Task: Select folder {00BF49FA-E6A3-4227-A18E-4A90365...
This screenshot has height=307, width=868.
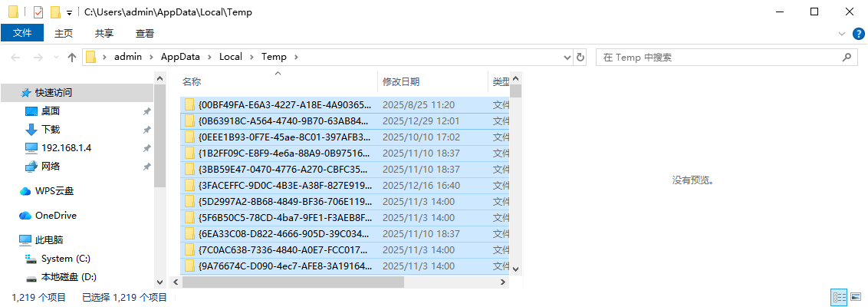Action: pyautogui.click(x=345, y=104)
